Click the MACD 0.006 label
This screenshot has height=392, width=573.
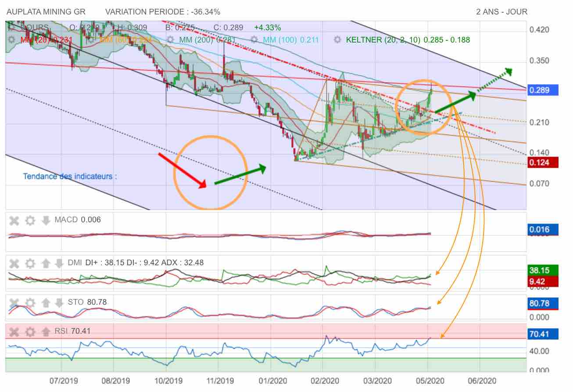tap(78, 220)
